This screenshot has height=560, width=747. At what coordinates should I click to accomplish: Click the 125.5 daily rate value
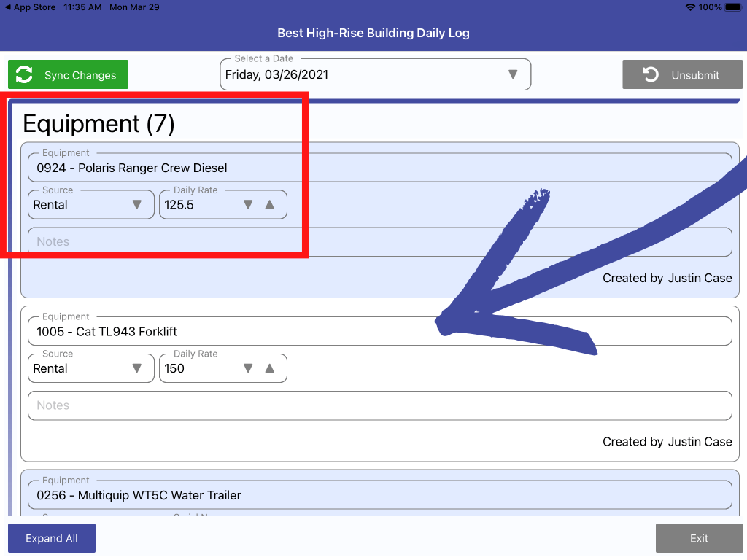pyautogui.click(x=179, y=205)
